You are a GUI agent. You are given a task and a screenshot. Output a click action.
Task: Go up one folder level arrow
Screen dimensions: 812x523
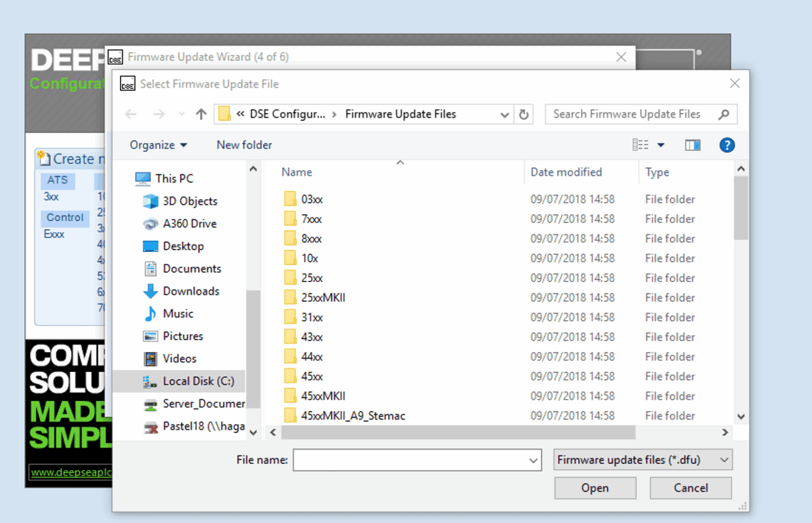pyautogui.click(x=201, y=114)
